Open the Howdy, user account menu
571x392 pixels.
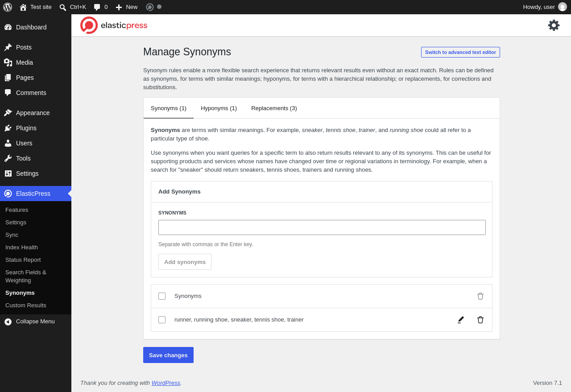(545, 7)
